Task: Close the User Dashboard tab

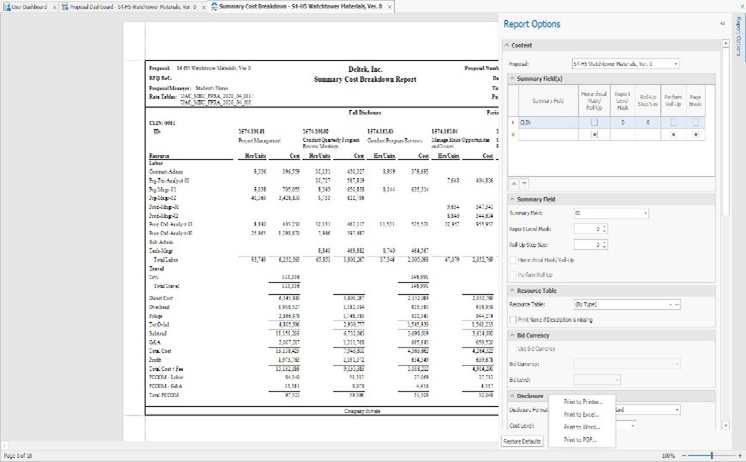Action: 54,7
